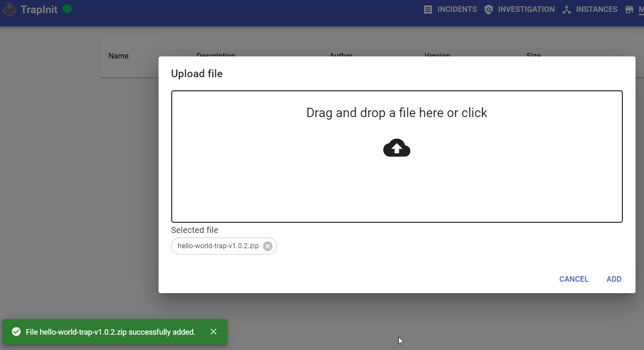The height and width of the screenshot is (350, 644).
Task: Click the Instances network icon
Action: point(566,9)
